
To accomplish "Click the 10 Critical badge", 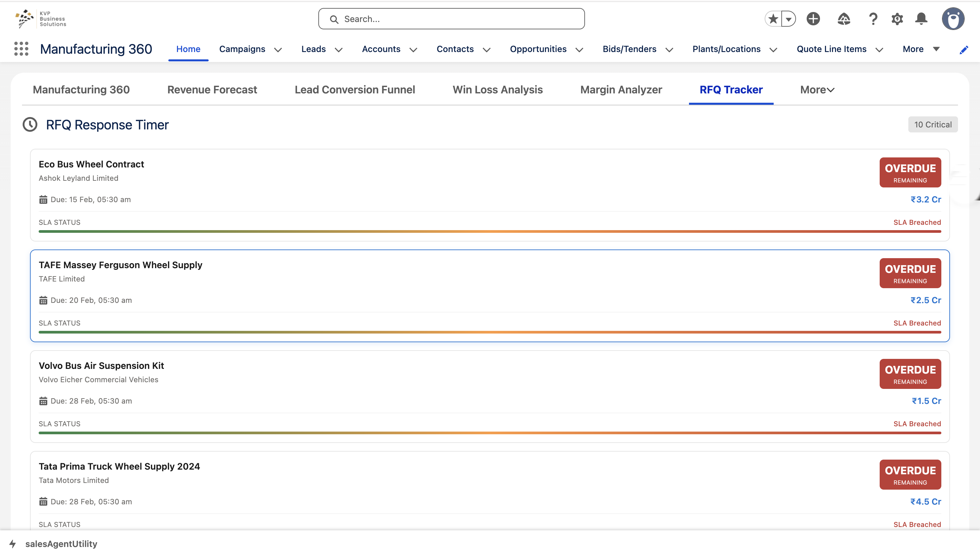I will coord(933,124).
